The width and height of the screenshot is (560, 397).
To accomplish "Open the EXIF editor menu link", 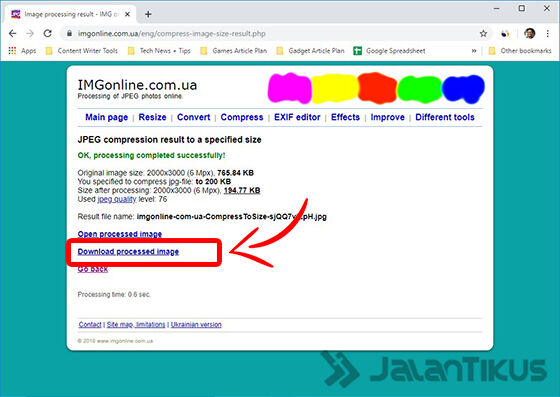I will pyautogui.click(x=297, y=117).
